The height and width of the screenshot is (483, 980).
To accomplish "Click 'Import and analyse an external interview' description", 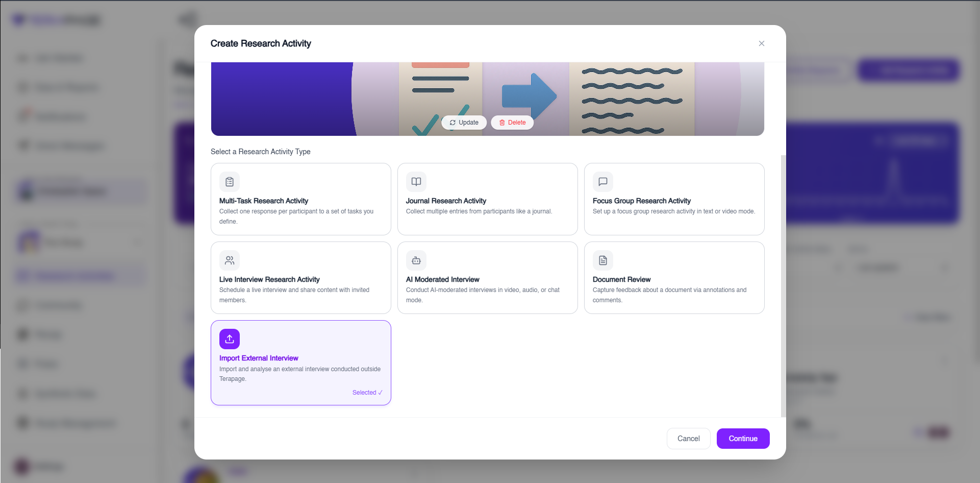I will coord(300,374).
